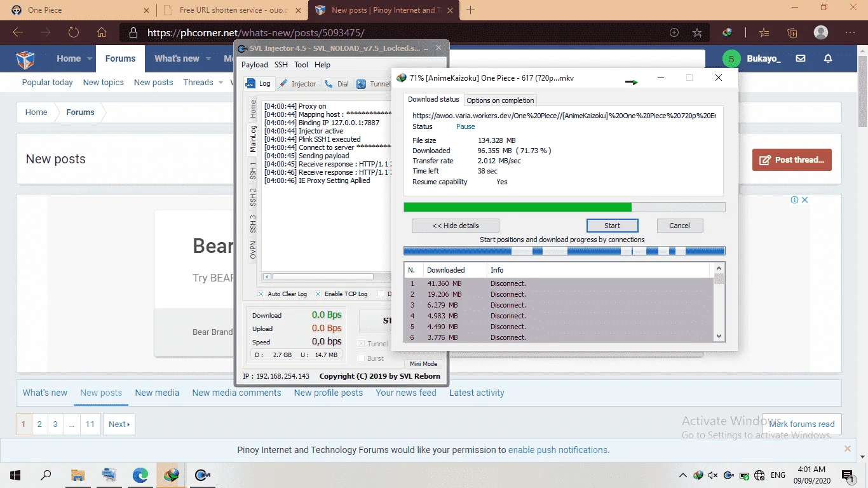
Task: Click the blue connections progress bar
Action: [564, 251]
